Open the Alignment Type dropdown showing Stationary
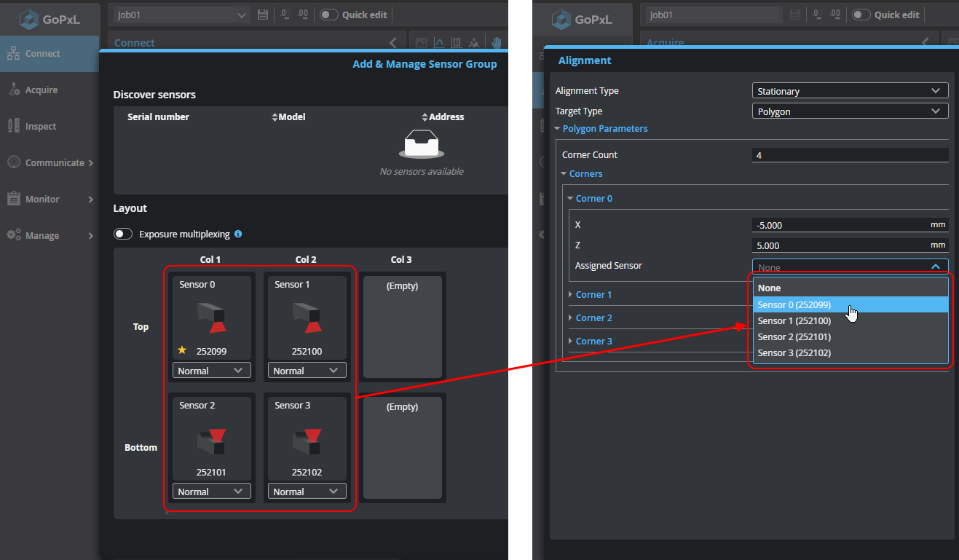The width and height of the screenshot is (959, 560). point(849,91)
